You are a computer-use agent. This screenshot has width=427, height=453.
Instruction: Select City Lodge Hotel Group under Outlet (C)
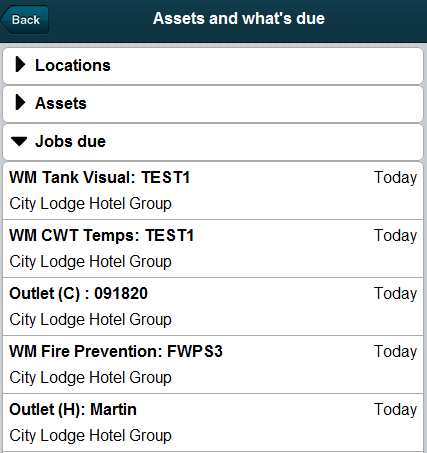[90, 320]
